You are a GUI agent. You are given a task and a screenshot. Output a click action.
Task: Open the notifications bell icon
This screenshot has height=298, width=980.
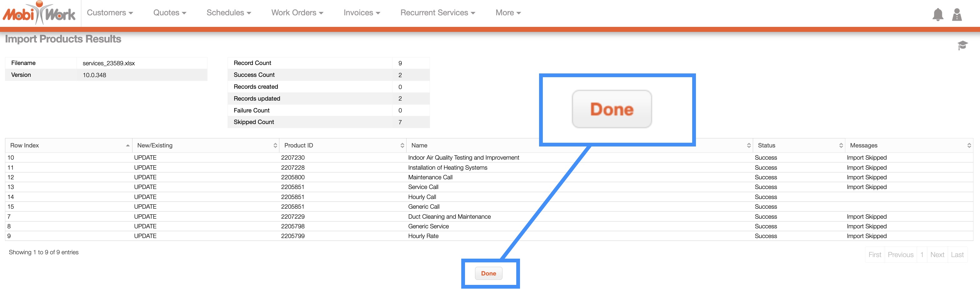point(937,14)
